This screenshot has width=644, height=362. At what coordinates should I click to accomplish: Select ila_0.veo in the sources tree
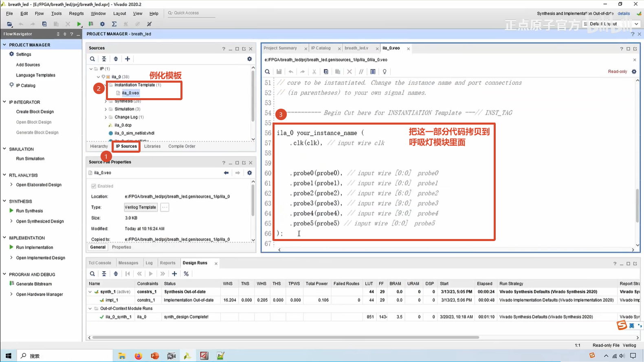click(x=130, y=93)
